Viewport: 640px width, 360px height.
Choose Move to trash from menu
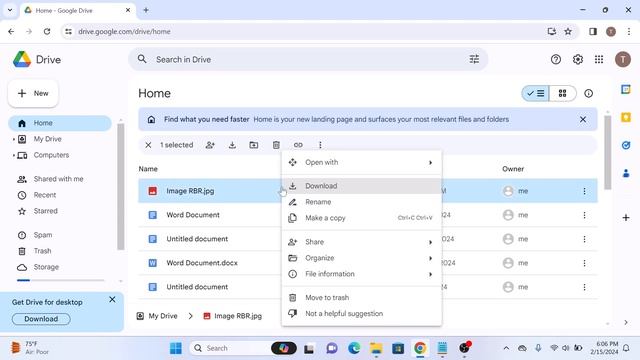pyautogui.click(x=361, y=298)
